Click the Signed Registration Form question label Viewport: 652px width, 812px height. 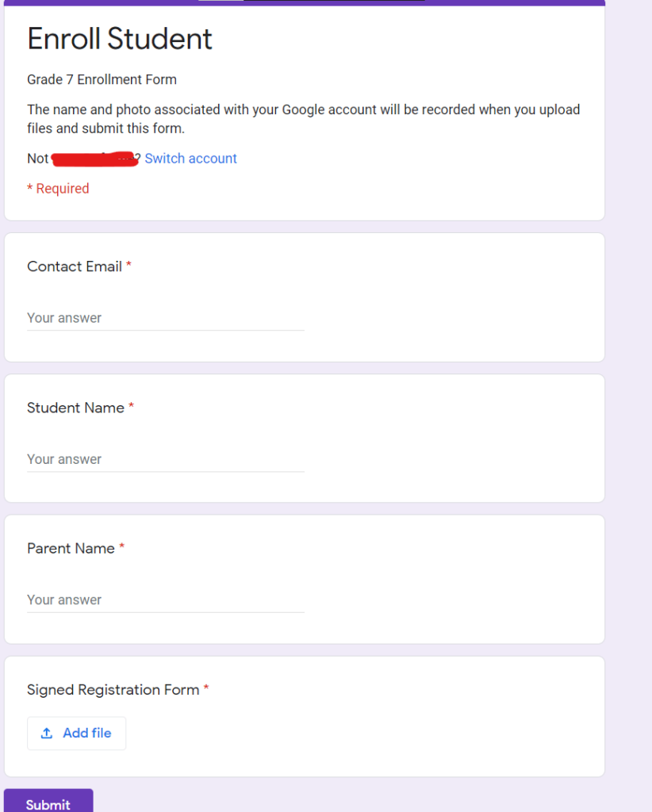pos(112,690)
